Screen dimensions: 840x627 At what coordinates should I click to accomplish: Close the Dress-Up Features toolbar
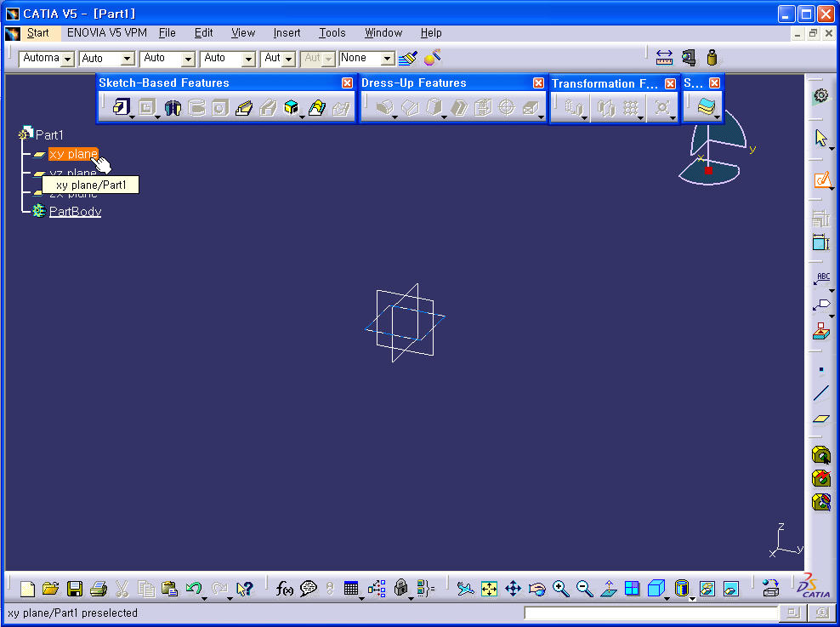tap(538, 83)
